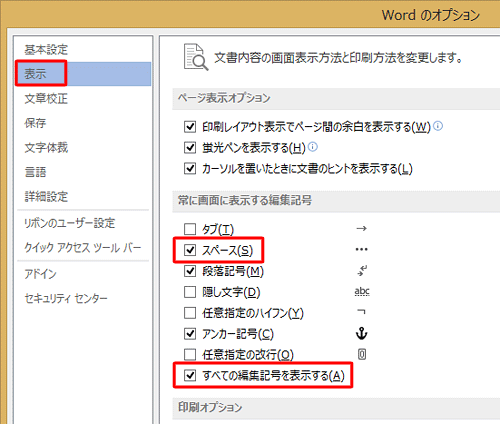500x424 pixels.
Task: Click the space dots symbol icon
Action: (x=362, y=249)
